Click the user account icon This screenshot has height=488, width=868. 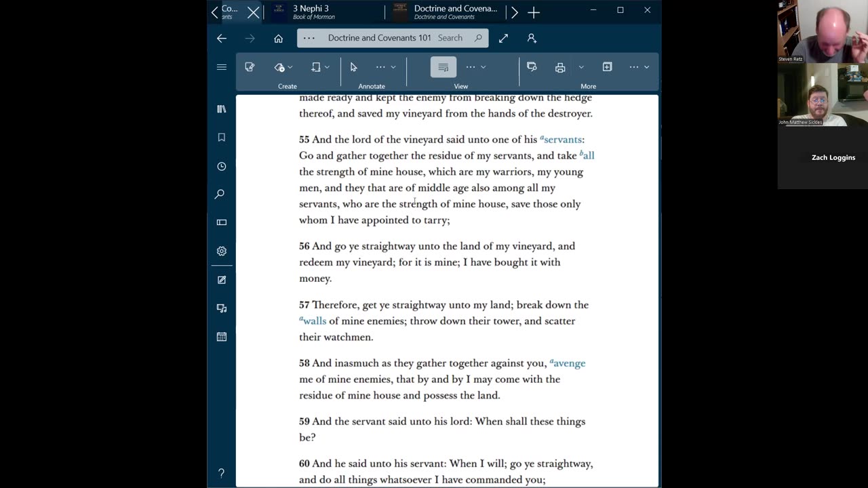[532, 39]
